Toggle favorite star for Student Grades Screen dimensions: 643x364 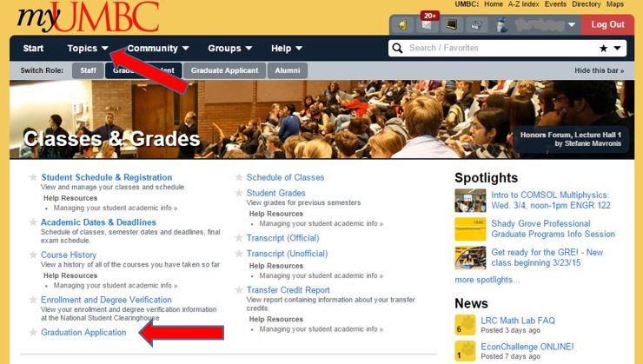(239, 193)
